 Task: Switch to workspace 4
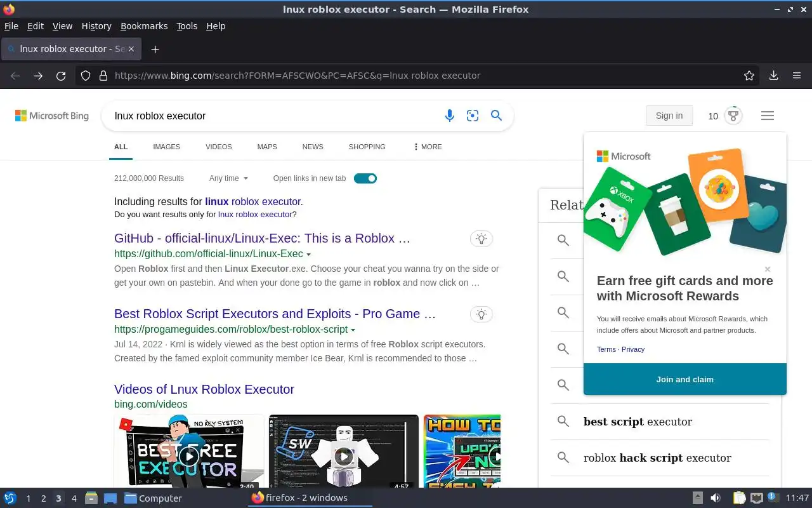(x=74, y=498)
